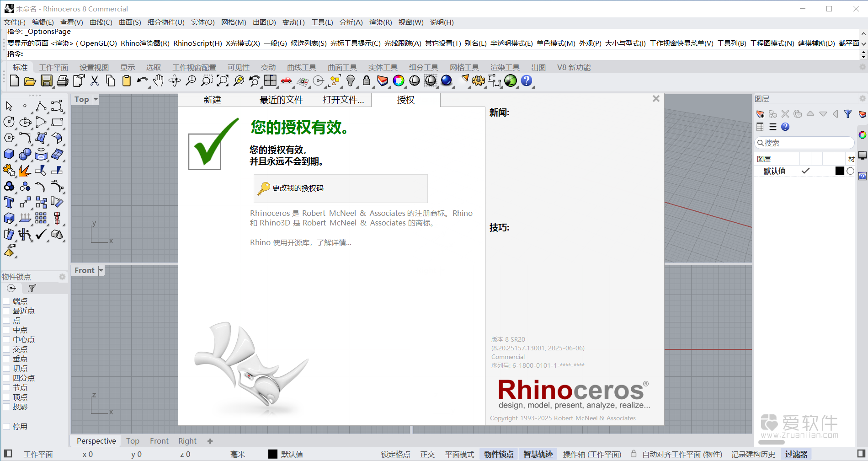Image resolution: width=868 pixels, height=461 pixels.
Task: Close the splash dialog with the X
Action: [656, 99]
